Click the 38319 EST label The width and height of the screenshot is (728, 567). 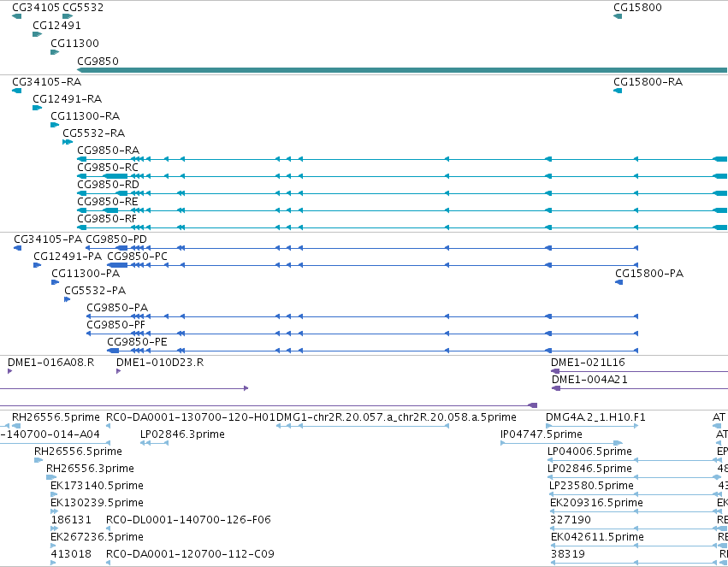click(x=568, y=554)
